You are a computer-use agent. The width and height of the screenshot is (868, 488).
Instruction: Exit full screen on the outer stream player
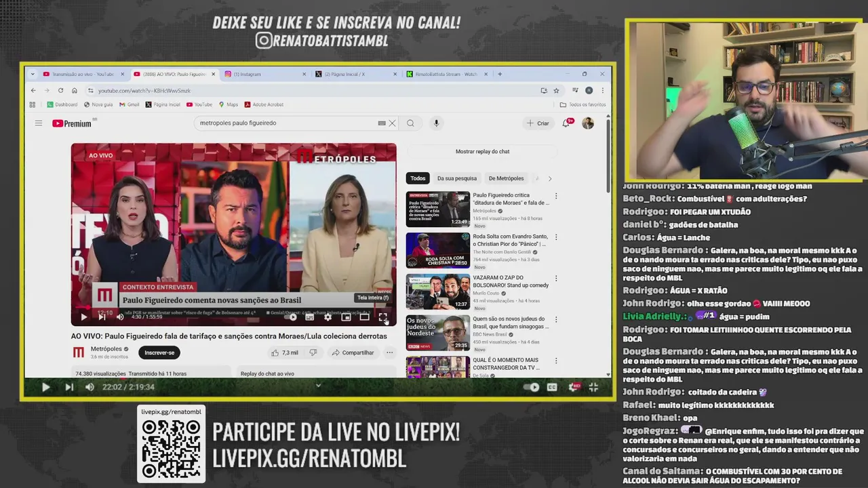pos(593,387)
